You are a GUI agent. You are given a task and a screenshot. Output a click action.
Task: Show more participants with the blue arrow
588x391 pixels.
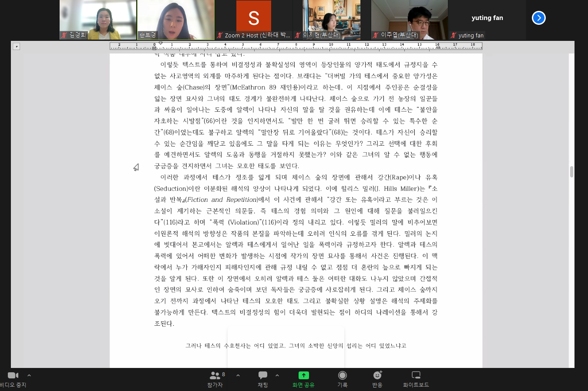click(x=538, y=18)
